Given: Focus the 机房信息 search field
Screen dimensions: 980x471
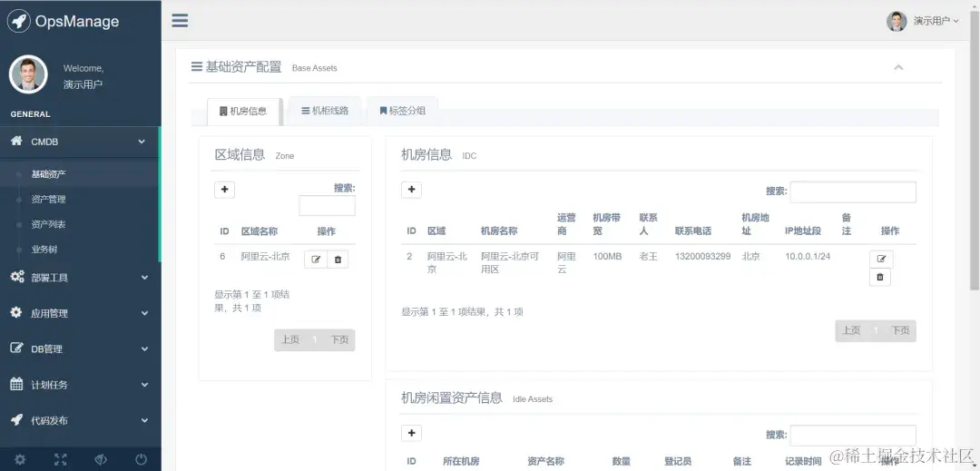Looking at the screenshot, I should tap(853, 192).
